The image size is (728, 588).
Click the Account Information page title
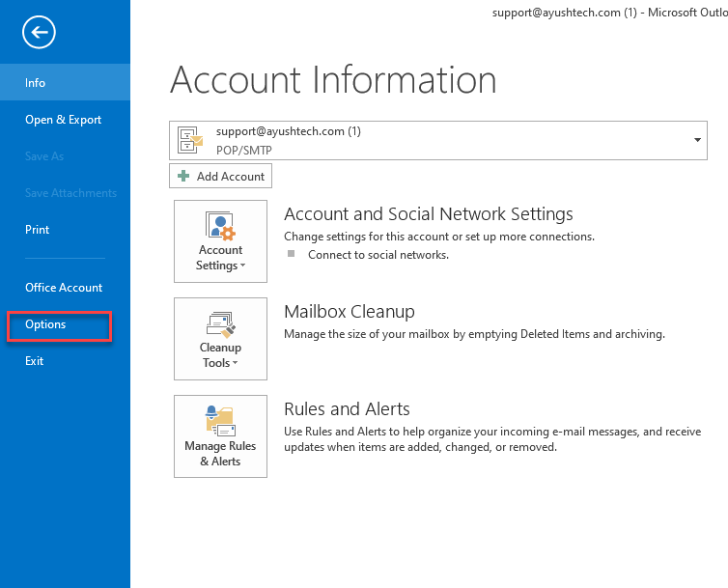(x=333, y=80)
